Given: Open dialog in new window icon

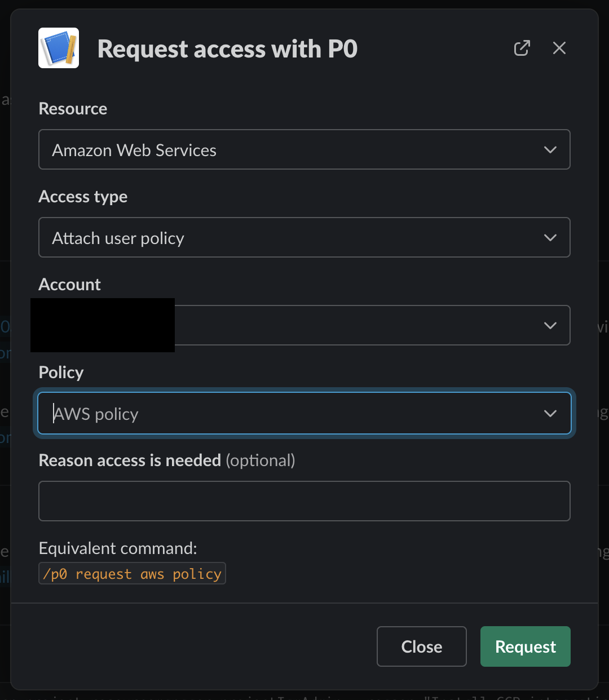Looking at the screenshot, I should pyautogui.click(x=522, y=48).
